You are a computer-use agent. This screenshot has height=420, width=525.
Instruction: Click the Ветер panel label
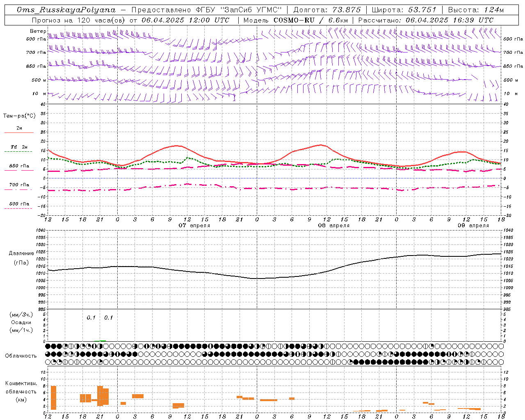pyautogui.click(x=38, y=31)
